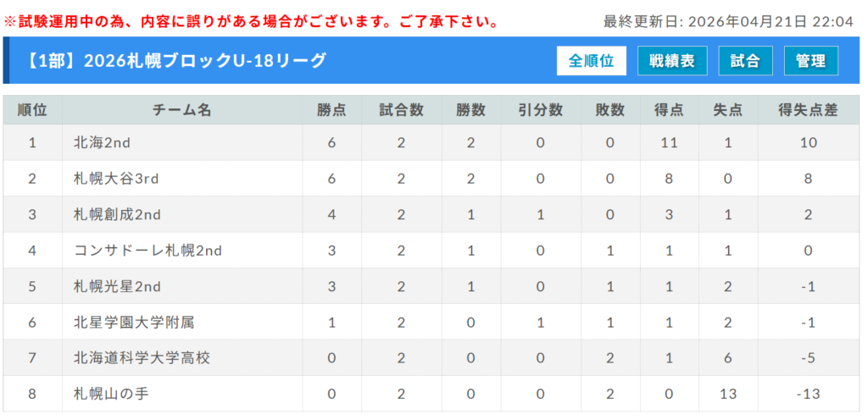Click the 失点 column header
Viewport: 868px width, 420px height.
click(728, 110)
